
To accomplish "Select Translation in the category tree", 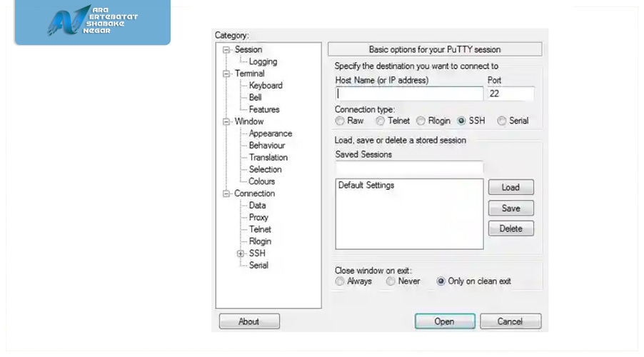I will [x=268, y=157].
